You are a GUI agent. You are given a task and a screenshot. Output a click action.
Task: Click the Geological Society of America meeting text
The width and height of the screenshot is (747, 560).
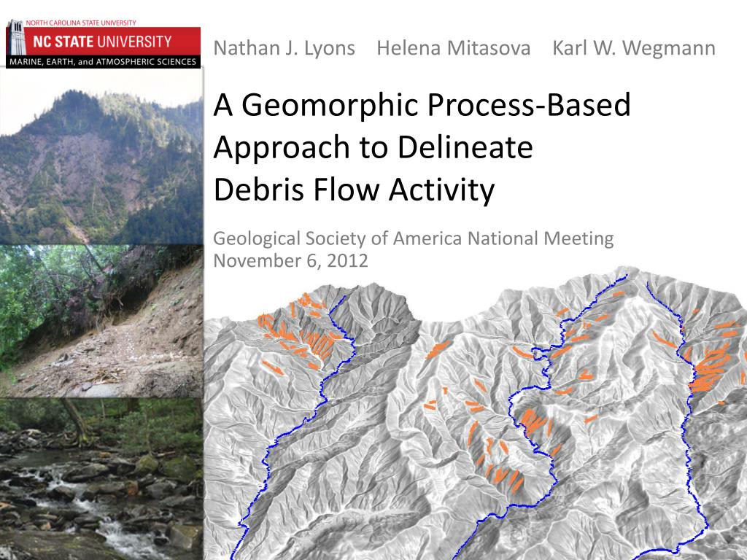tap(414, 238)
